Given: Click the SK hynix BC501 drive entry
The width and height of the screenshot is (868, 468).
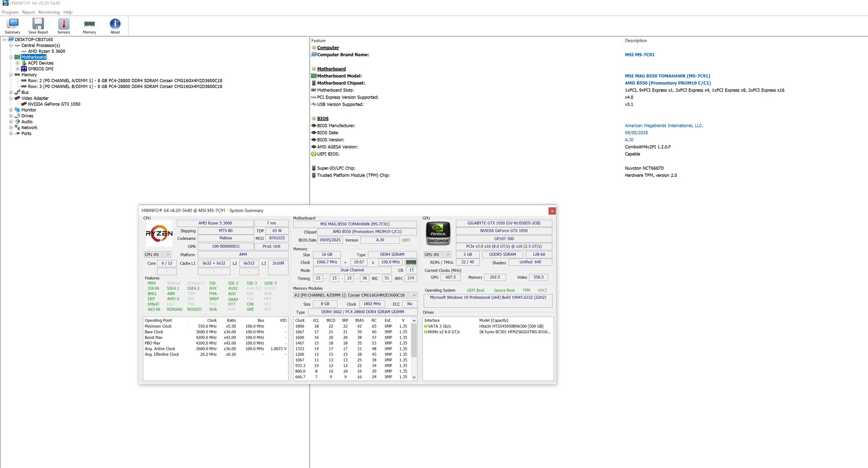Looking at the screenshot, I should pyautogui.click(x=515, y=332).
